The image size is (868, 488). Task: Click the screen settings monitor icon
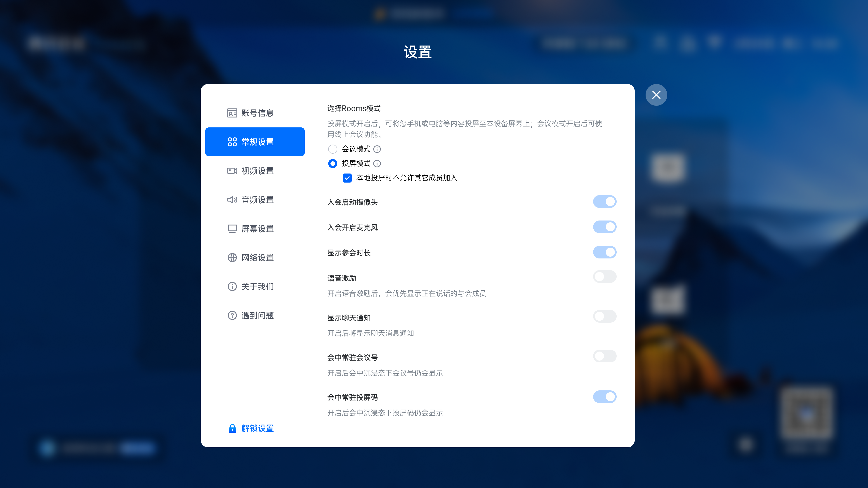pyautogui.click(x=232, y=229)
